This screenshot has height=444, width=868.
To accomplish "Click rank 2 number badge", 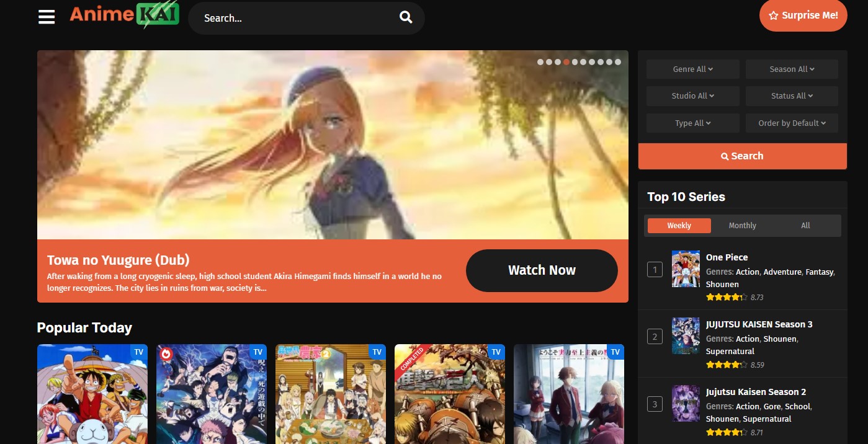I will [655, 337].
